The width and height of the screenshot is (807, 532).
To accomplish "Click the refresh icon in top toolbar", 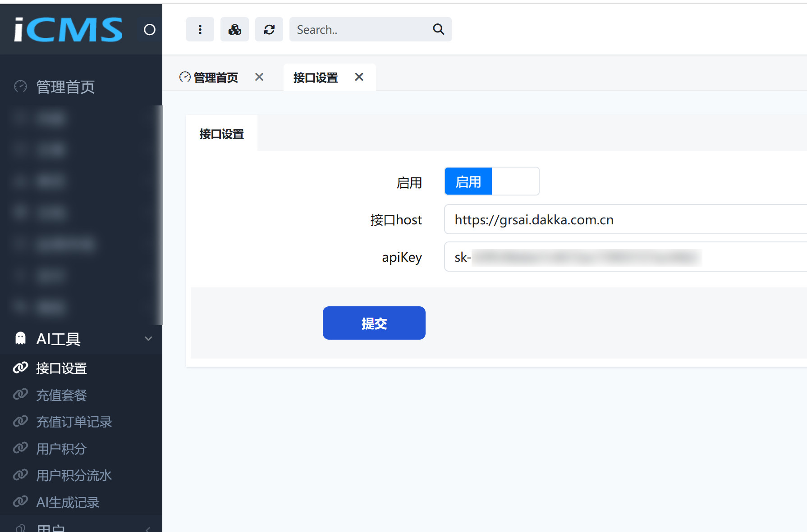I will pyautogui.click(x=269, y=29).
